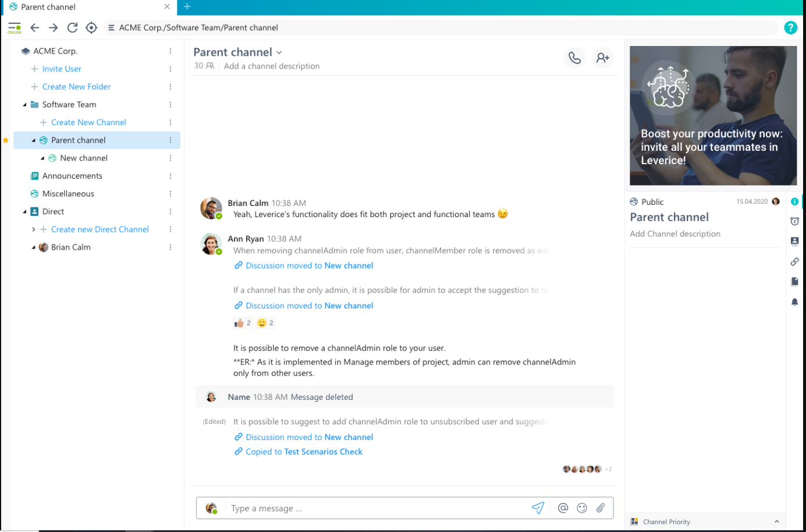Open the Parent channel title dropdown

click(279, 52)
